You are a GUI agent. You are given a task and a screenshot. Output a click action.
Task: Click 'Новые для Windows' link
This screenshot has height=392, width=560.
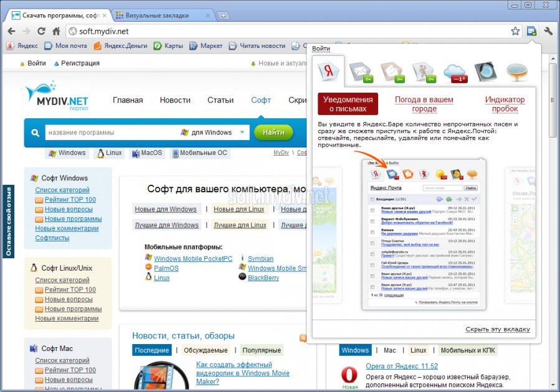tap(166, 209)
